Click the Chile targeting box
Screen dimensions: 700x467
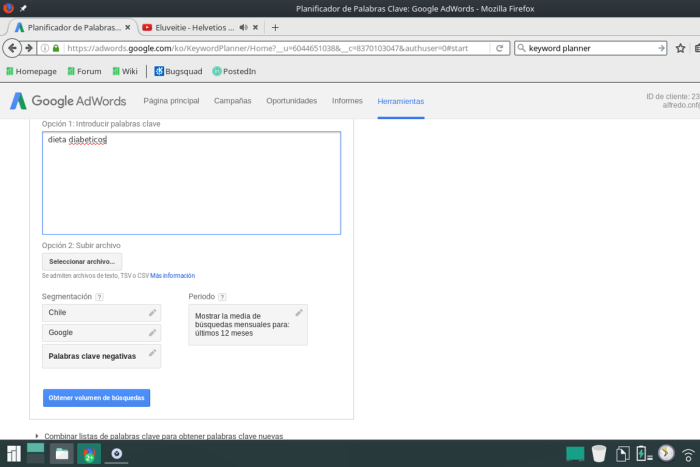[x=101, y=313]
